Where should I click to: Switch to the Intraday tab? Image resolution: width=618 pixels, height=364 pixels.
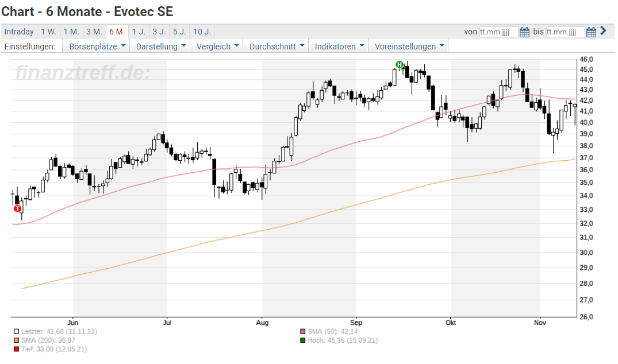click(x=19, y=32)
